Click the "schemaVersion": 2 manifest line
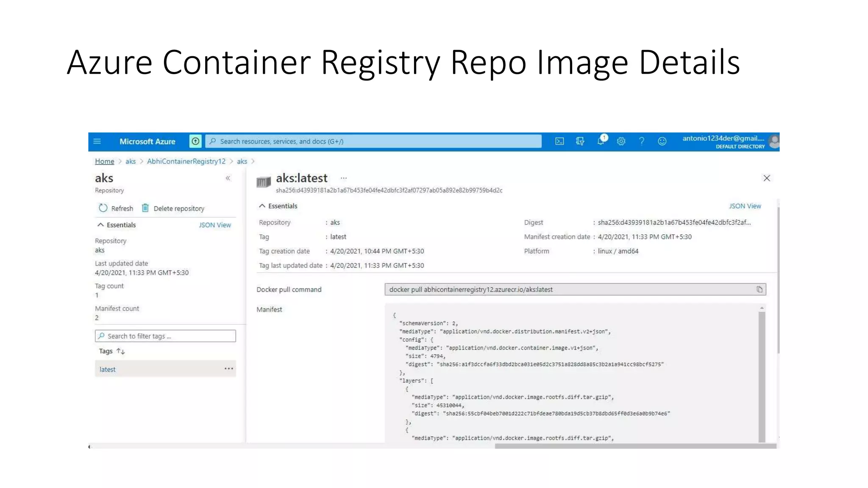This screenshot has width=868, height=488. 428,323
